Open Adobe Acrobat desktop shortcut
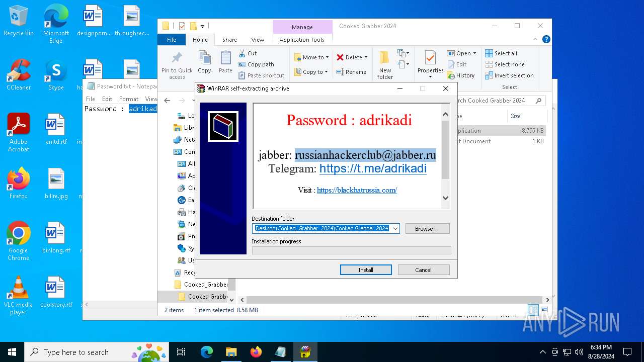The width and height of the screenshot is (644, 362). point(19,133)
